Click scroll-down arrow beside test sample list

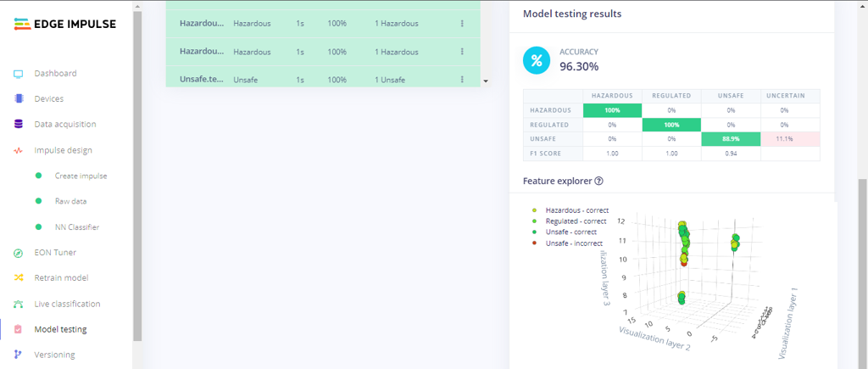point(486,81)
